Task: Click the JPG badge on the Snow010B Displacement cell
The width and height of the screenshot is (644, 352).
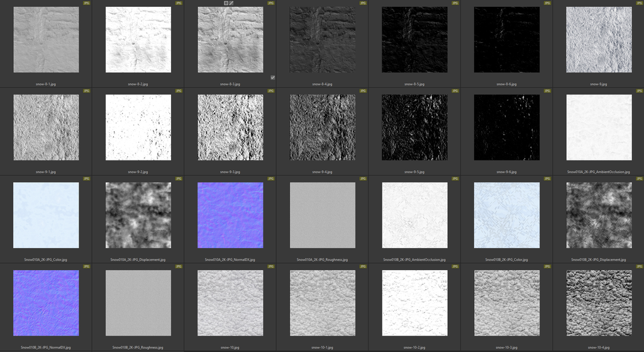Action: 639,179
